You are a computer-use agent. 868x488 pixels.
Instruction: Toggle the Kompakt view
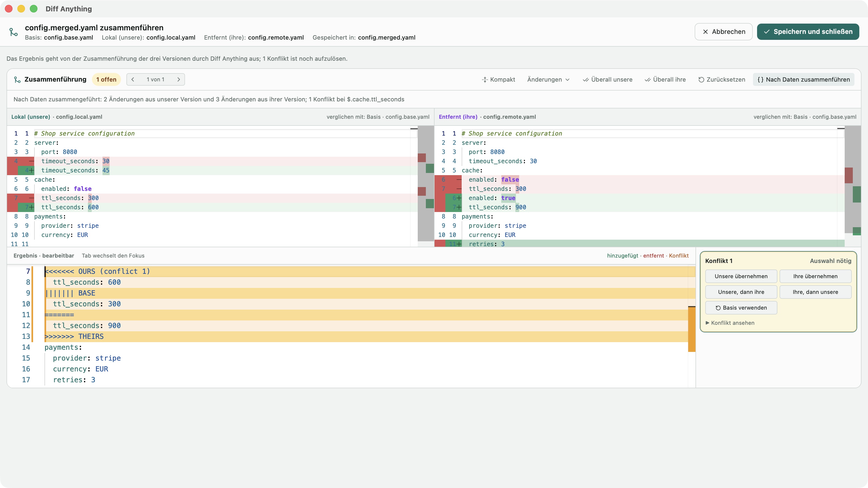pyautogui.click(x=498, y=79)
